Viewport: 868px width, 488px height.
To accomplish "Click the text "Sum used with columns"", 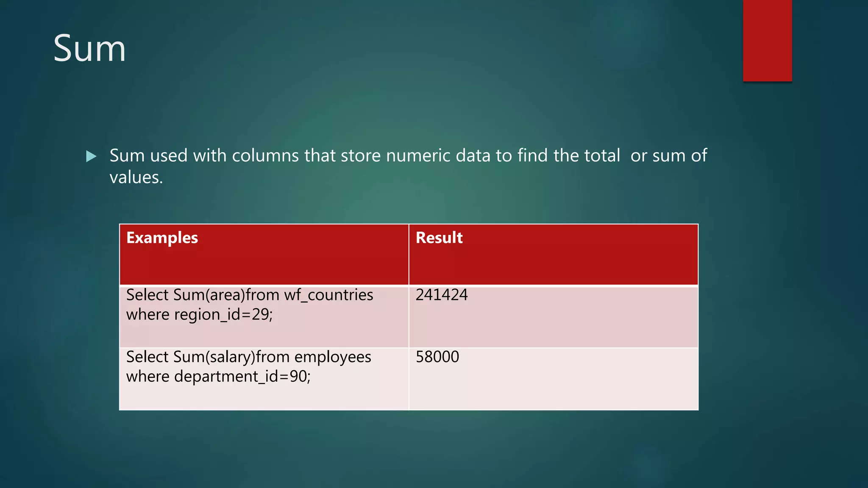I will 205,155.
